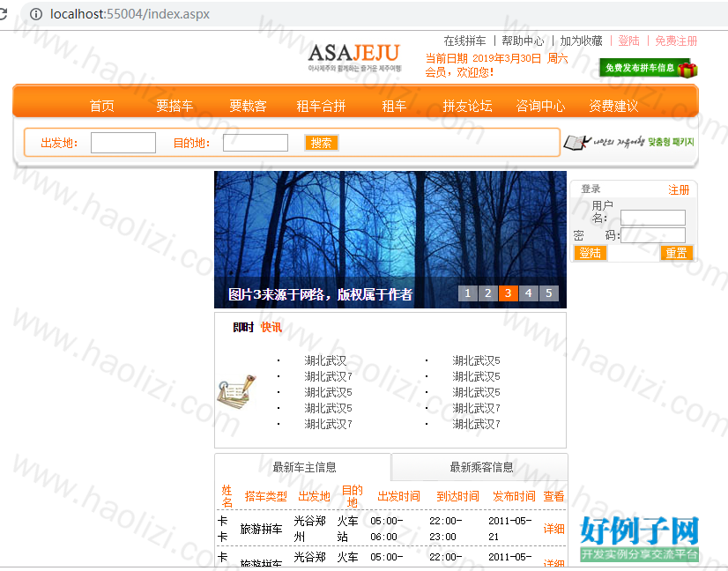Switch the slideshow to image 5
Viewport: 728px width, 571px height.
click(549, 293)
